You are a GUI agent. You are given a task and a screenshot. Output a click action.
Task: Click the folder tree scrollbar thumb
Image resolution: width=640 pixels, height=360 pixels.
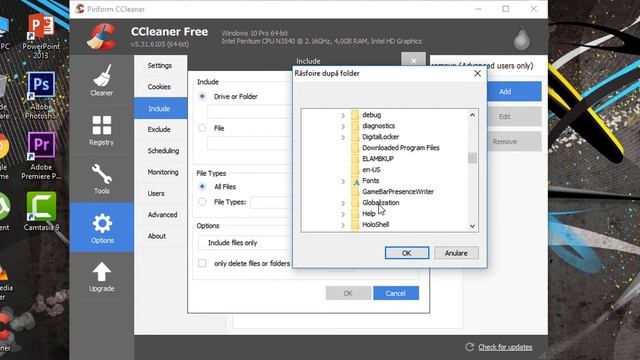pyautogui.click(x=472, y=158)
